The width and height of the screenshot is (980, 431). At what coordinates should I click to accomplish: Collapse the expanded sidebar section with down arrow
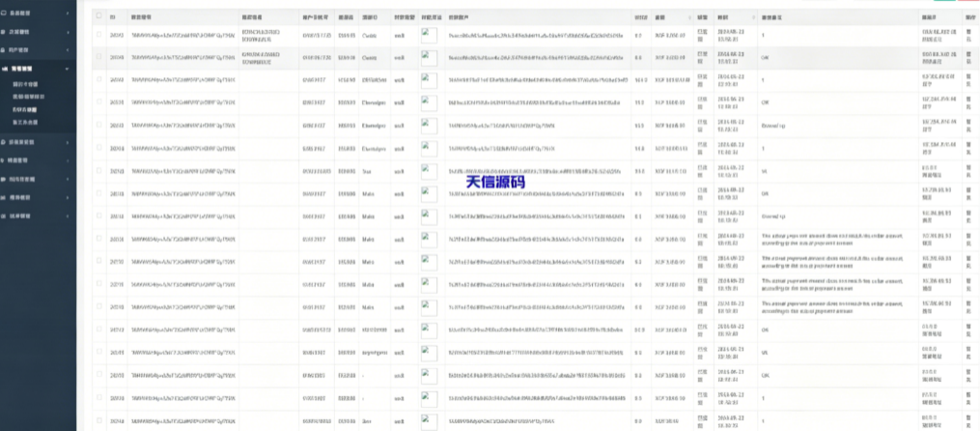38,69
